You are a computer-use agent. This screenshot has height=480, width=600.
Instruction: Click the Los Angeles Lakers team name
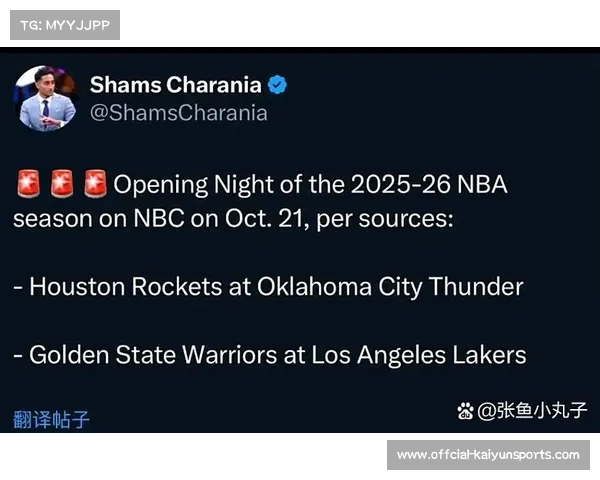point(419,354)
